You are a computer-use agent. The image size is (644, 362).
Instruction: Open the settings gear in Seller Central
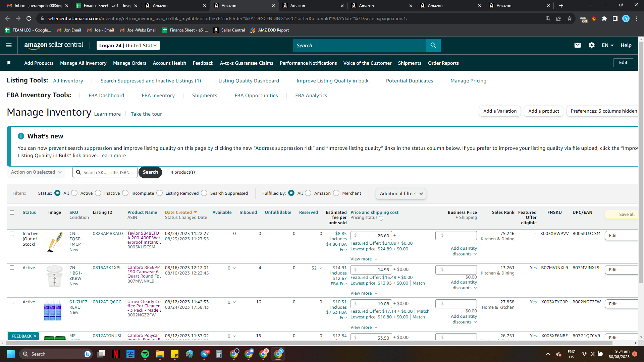(x=592, y=45)
